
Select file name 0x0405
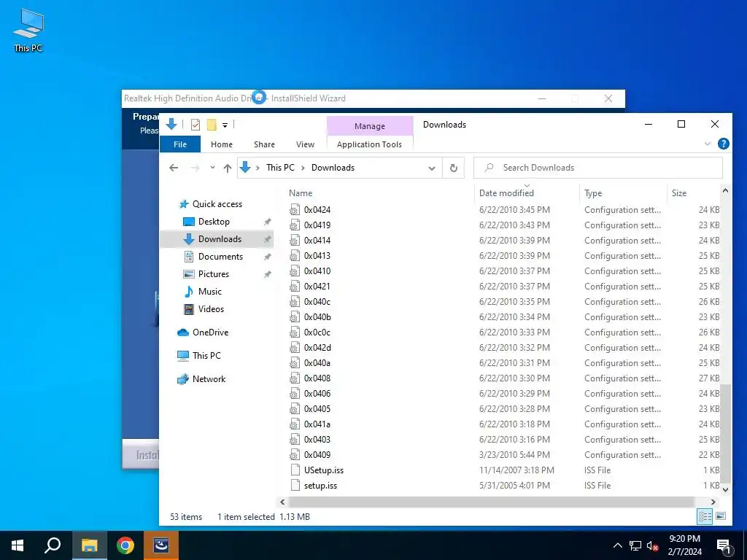(x=317, y=408)
